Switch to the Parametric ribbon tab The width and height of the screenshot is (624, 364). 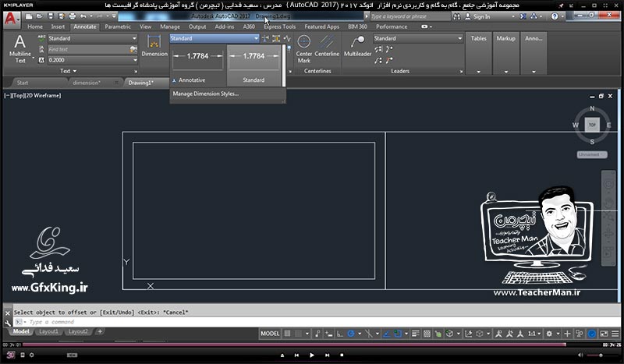pos(118,27)
